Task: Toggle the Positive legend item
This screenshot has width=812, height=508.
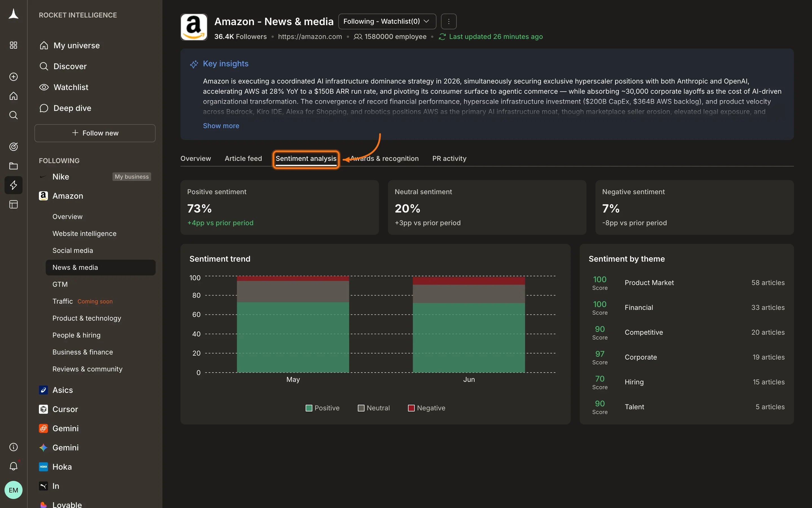Action: click(323, 408)
